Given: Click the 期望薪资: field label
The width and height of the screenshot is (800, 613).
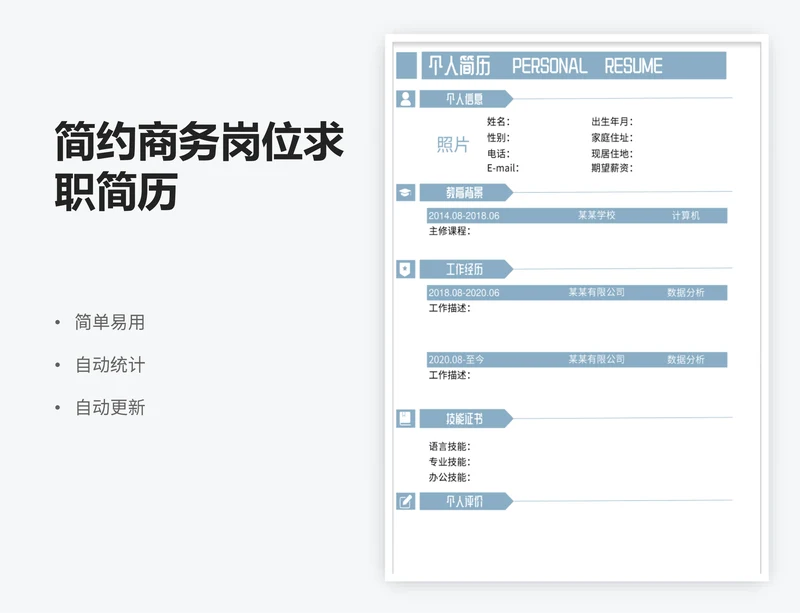Looking at the screenshot, I should [x=612, y=168].
